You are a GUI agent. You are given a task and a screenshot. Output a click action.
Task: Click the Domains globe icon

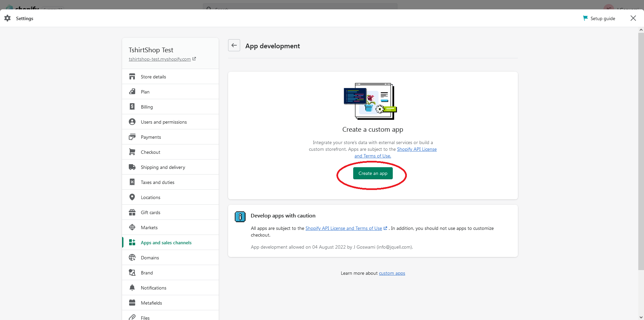pos(132,257)
